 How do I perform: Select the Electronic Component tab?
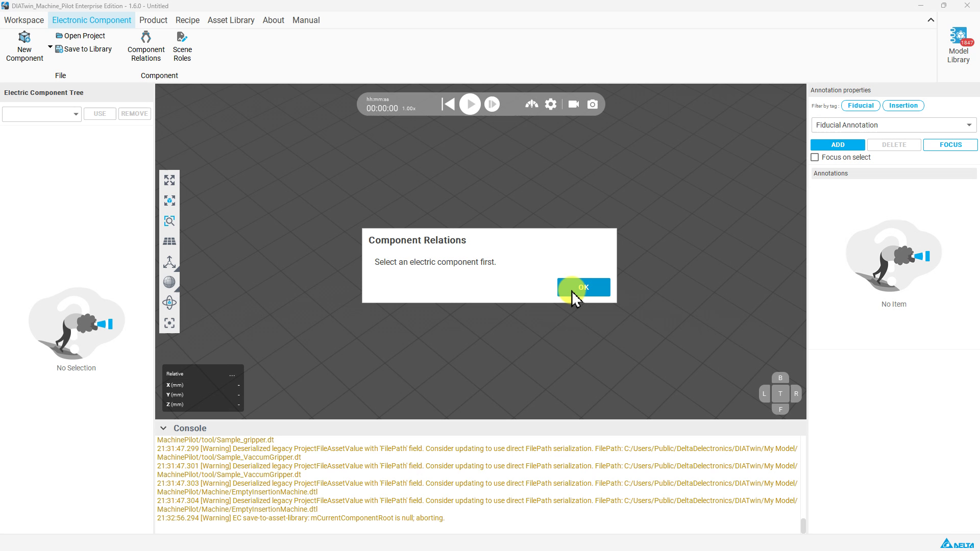click(x=91, y=20)
